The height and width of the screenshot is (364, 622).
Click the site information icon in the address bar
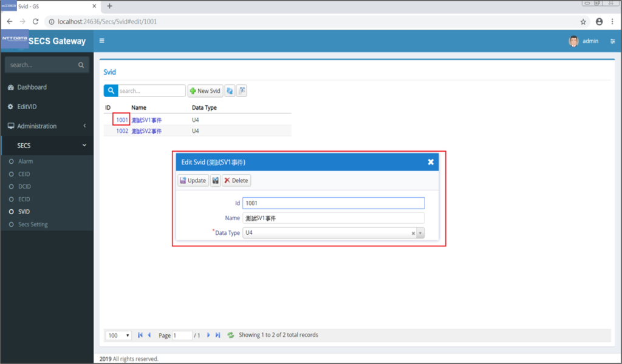click(52, 22)
